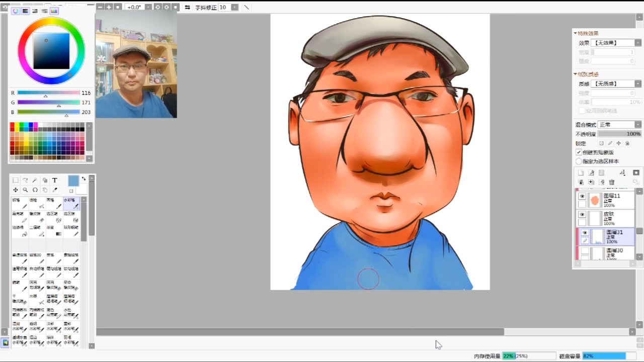Screen dimensions: 644x362
Task: Select the rotate view tool
Action: point(35,190)
